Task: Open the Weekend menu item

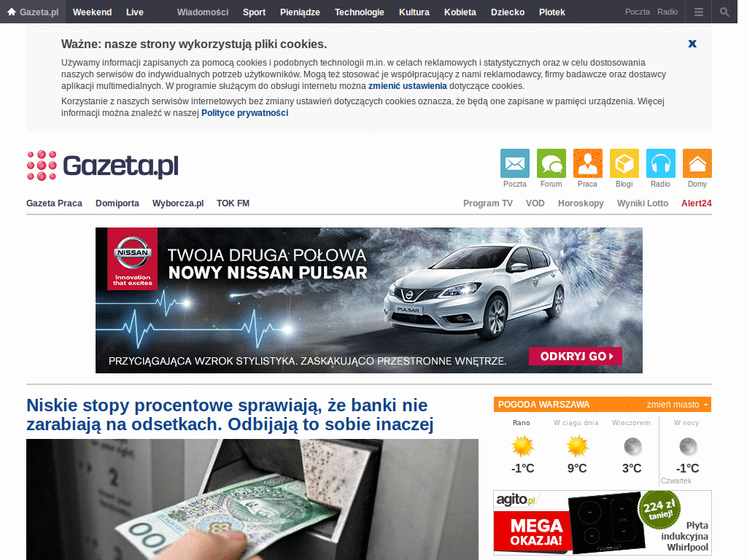Action: [93, 12]
